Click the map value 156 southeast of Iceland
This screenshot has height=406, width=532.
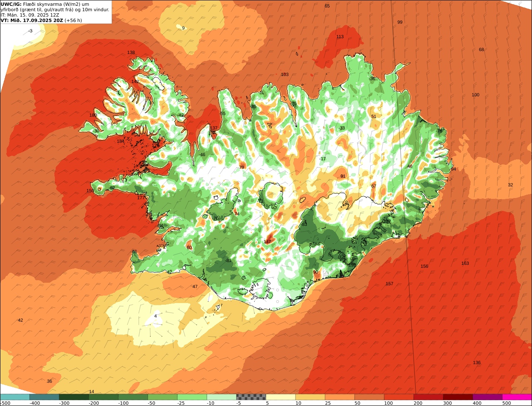[x=424, y=266]
